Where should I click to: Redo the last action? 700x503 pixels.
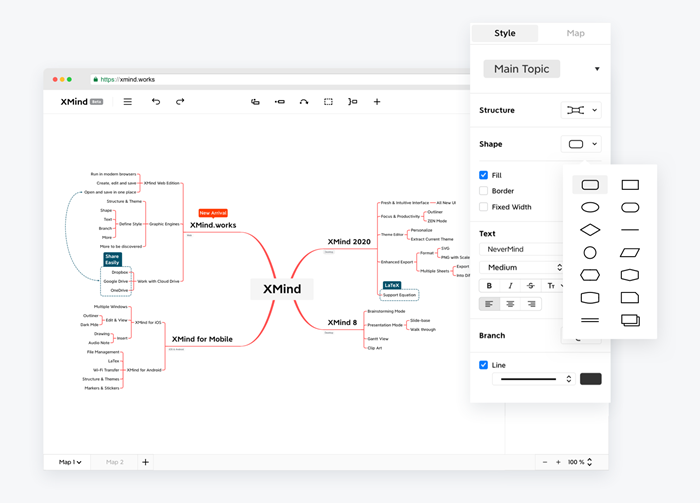point(180,102)
